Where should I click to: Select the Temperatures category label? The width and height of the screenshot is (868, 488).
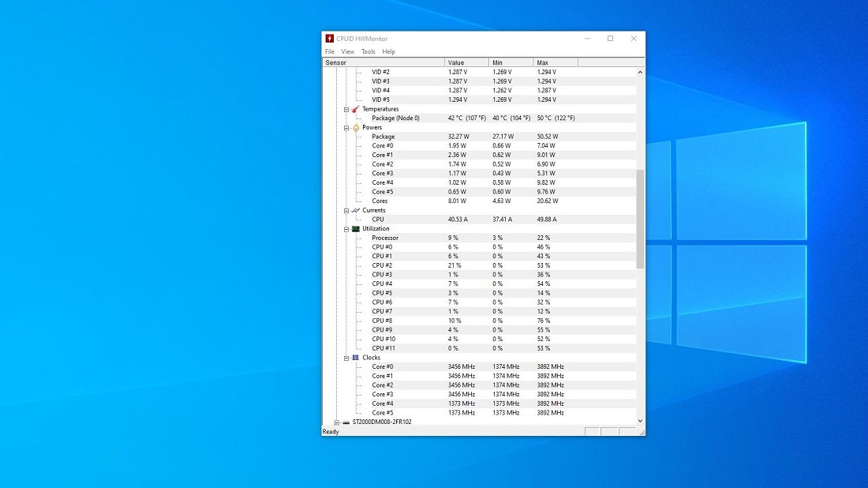[380, 109]
